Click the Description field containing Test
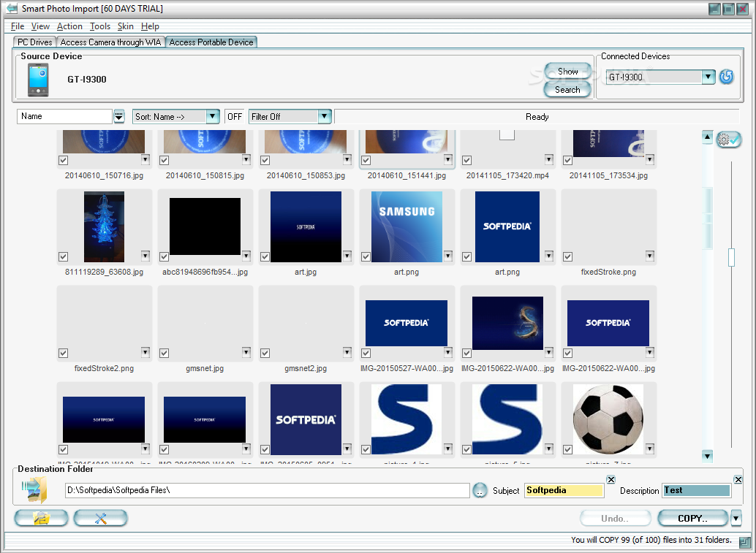 pos(697,490)
